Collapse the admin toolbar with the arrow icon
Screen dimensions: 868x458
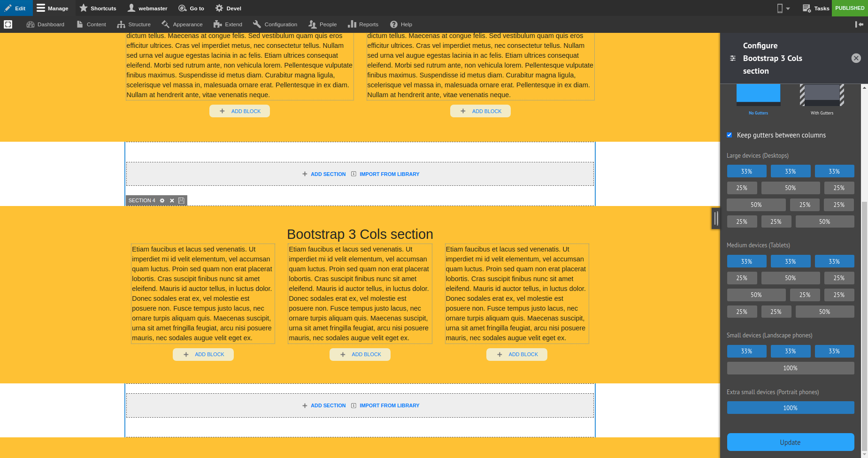[x=860, y=24]
